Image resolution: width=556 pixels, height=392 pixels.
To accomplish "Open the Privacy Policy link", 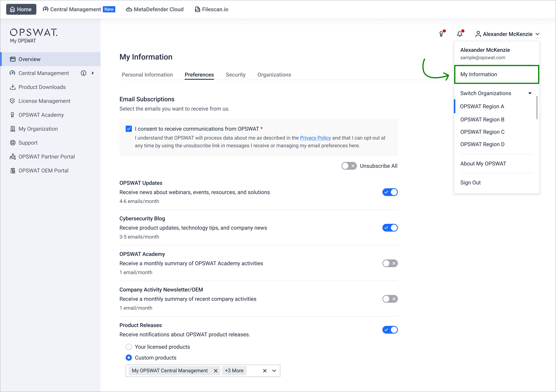I will [x=315, y=138].
